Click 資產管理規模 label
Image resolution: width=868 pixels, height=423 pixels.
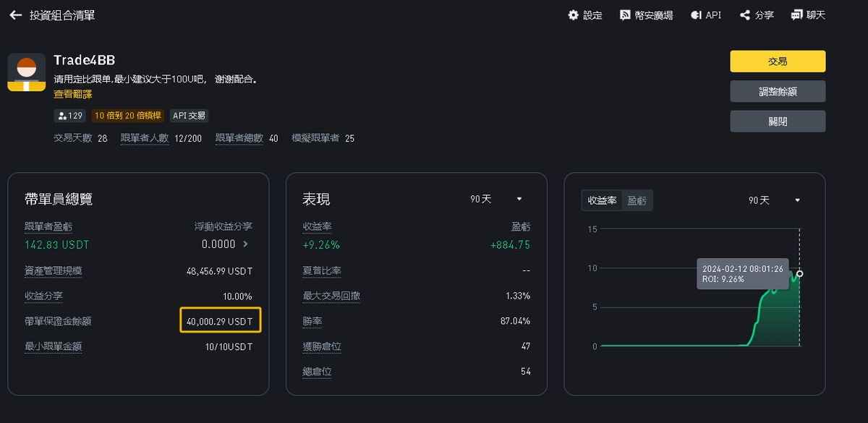click(54, 271)
